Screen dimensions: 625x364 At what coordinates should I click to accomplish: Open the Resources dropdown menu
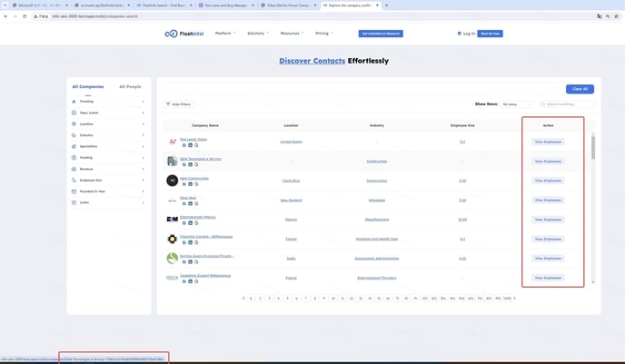(292, 33)
